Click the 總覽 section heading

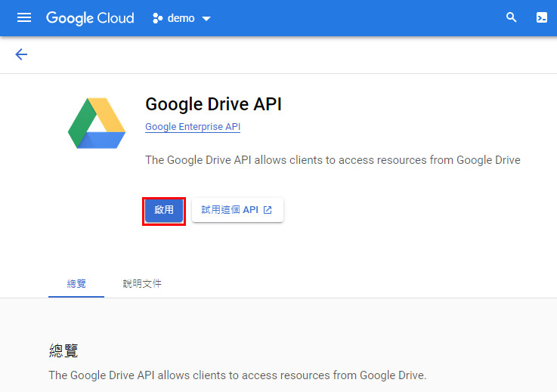click(63, 350)
